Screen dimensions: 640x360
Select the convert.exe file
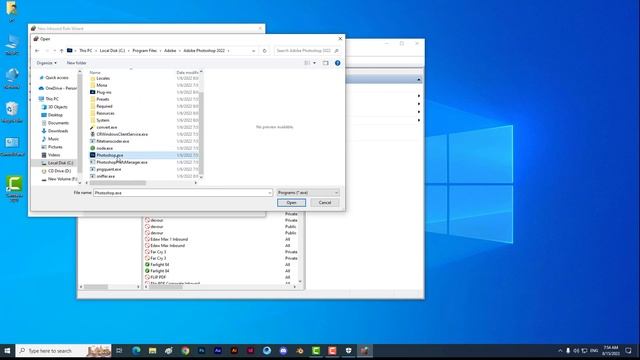107,127
